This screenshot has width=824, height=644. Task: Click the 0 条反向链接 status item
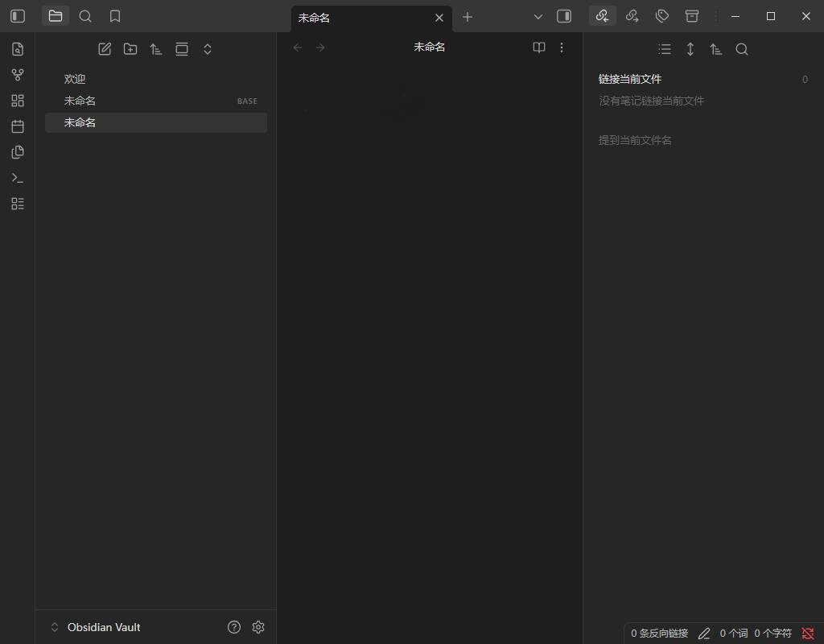659,634
